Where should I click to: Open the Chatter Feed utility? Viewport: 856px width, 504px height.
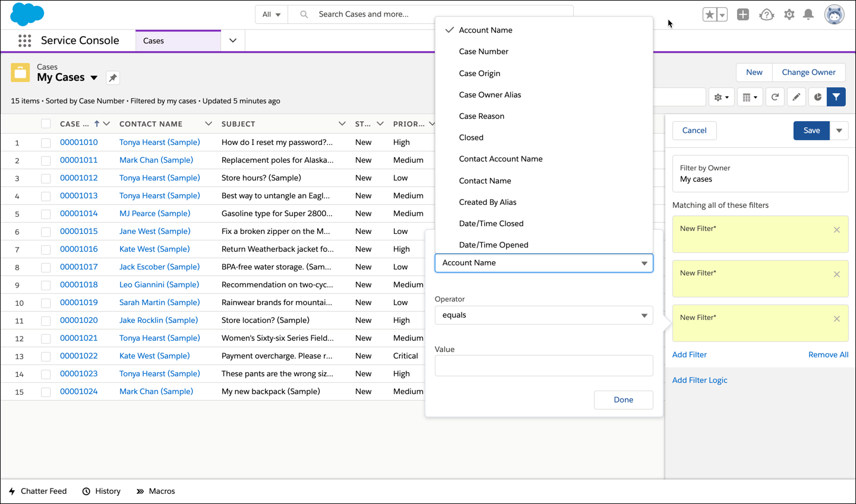point(37,492)
